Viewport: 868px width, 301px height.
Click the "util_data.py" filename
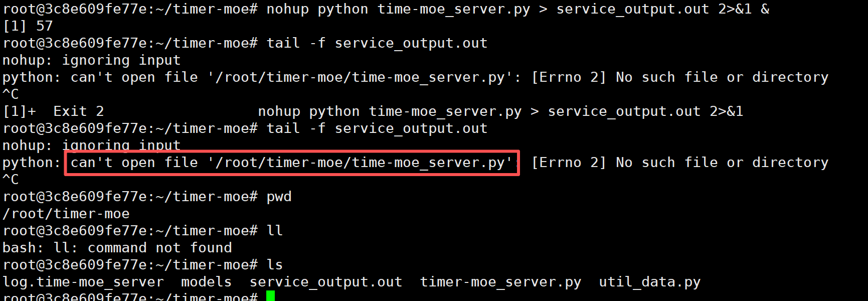[x=649, y=282]
